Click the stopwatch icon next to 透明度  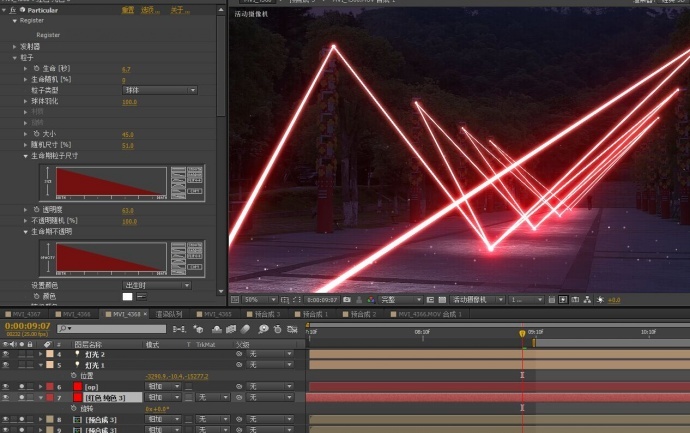pos(35,210)
